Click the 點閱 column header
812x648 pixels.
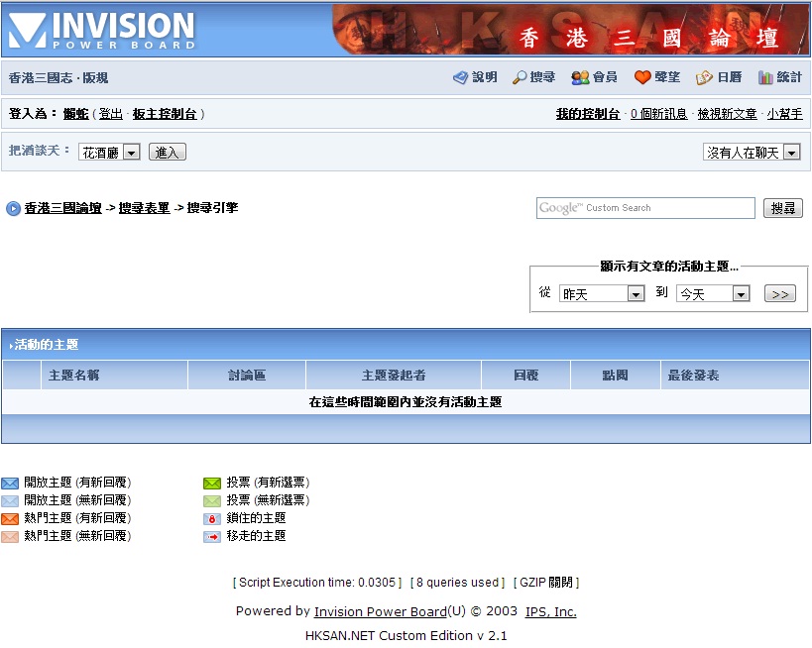pyautogui.click(x=616, y=376)
